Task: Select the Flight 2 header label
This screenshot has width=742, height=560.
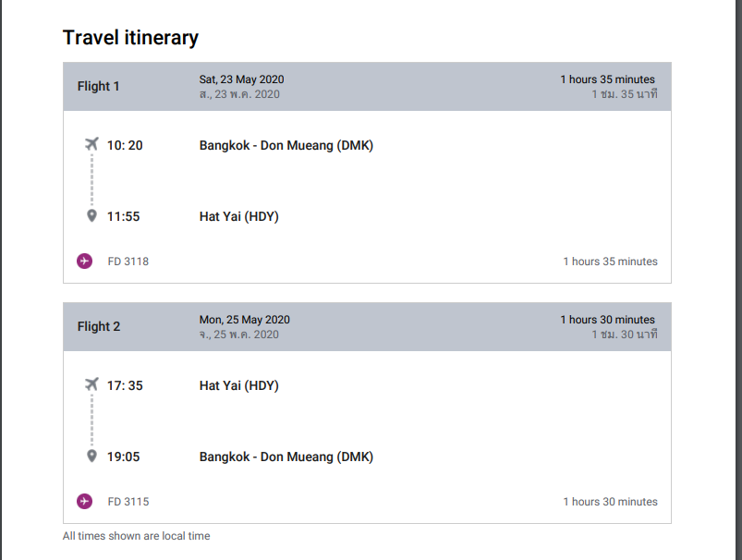Action: point(99,327)
